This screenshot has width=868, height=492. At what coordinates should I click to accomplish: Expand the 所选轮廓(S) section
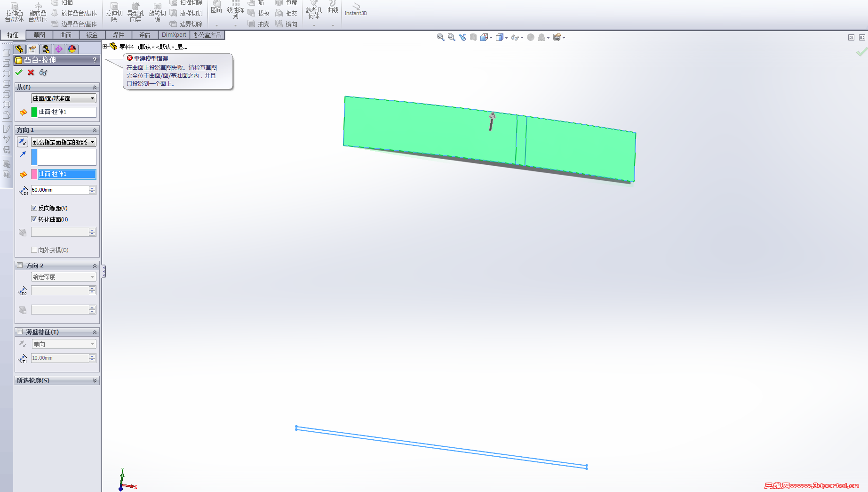(95, 380)
